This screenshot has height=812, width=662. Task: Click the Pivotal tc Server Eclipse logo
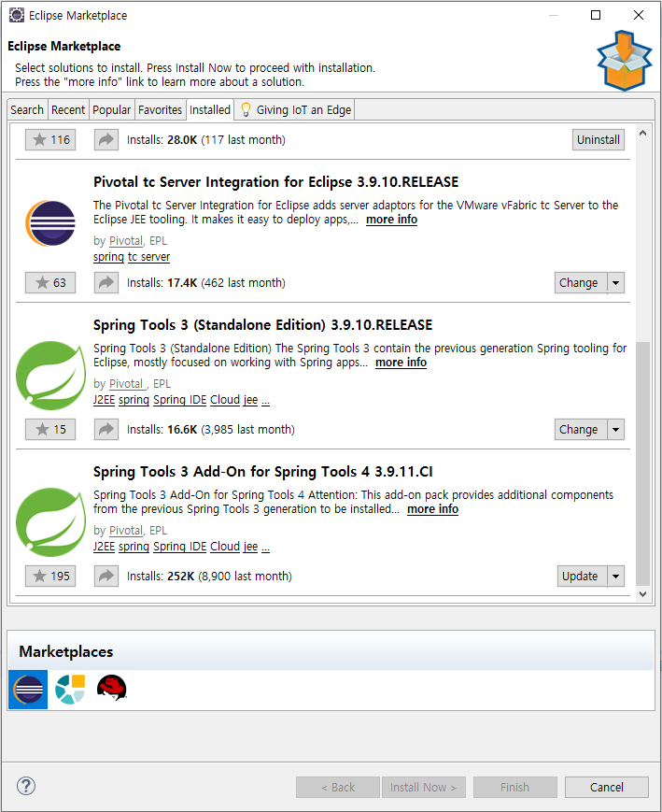coord(50,223)
